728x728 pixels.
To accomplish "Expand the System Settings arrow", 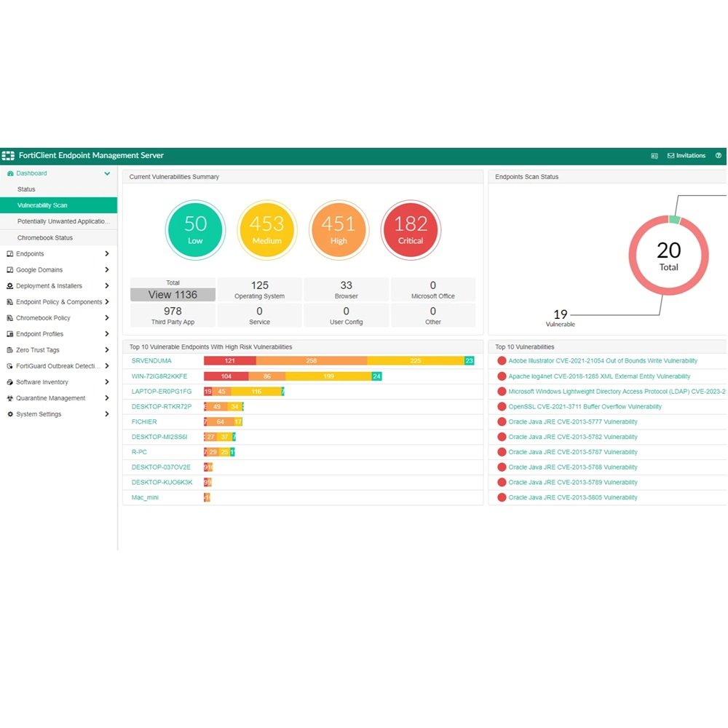I will pos(107,414).
